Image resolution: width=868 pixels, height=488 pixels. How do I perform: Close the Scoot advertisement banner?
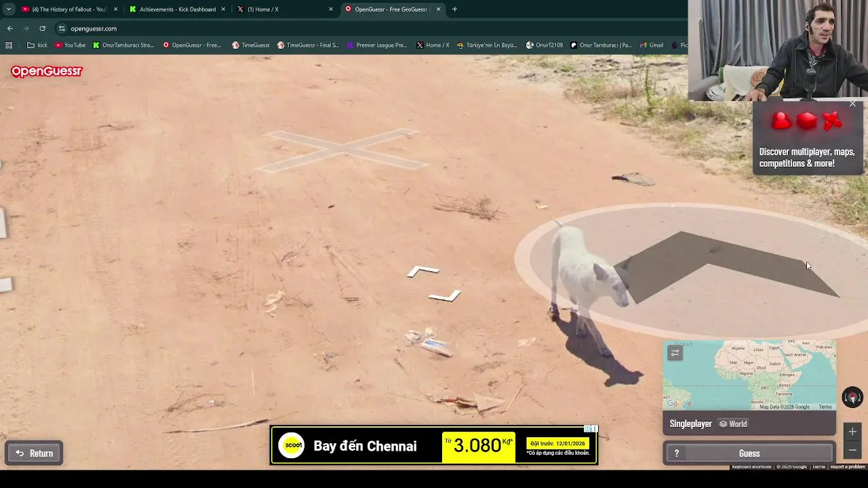click(595, 429)
